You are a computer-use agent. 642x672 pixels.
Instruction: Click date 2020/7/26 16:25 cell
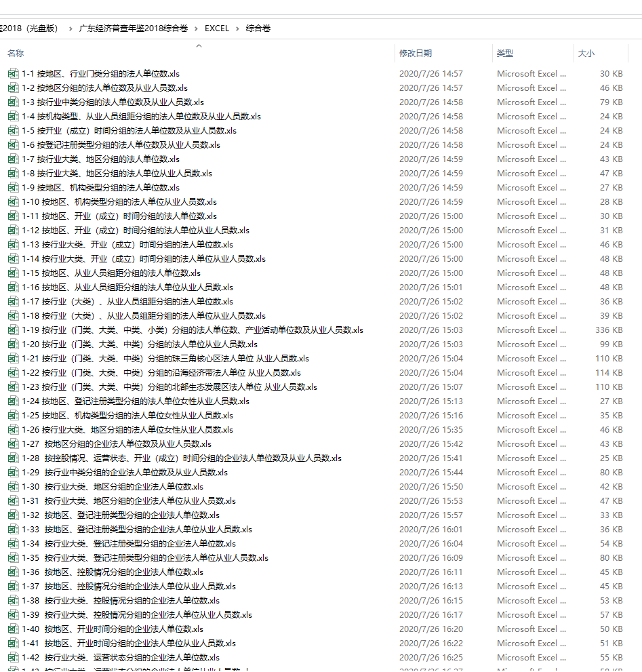click(x=430, y=658)
